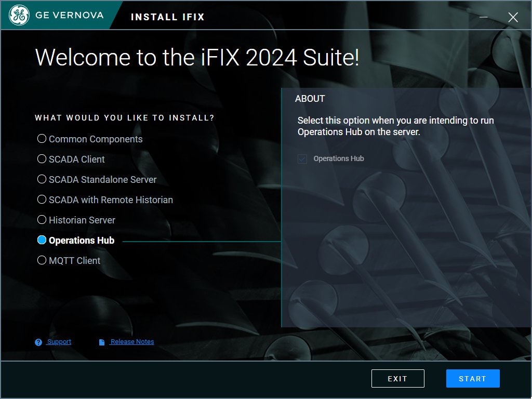Click the START button to begin installation
This screenshot has width=532, height=399.
click(473, 379)
